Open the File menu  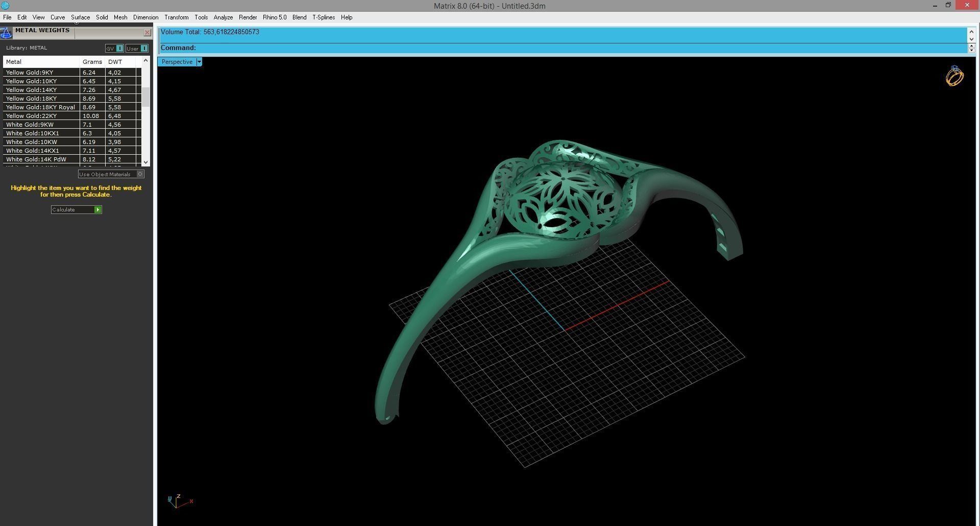coord(7,17)
